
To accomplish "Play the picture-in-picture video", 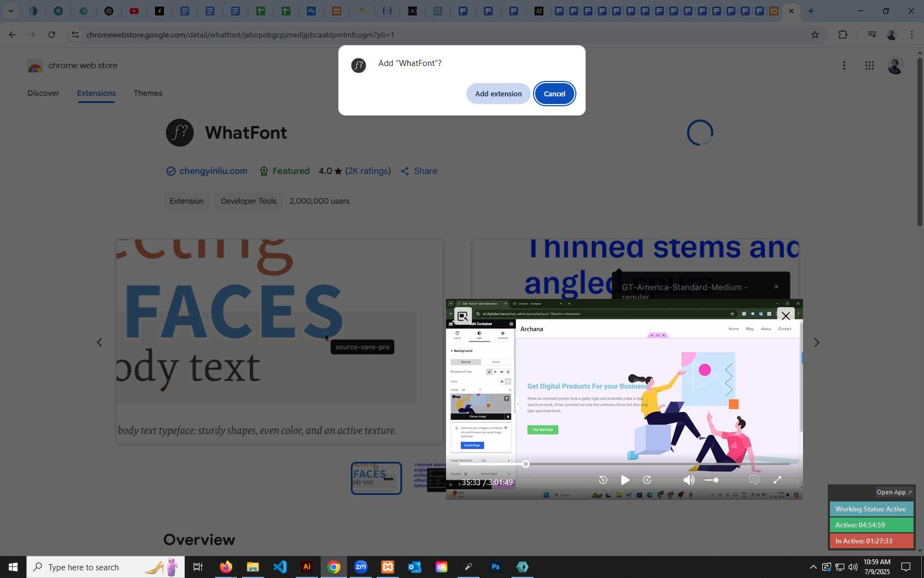I will (x=625, y=480).
